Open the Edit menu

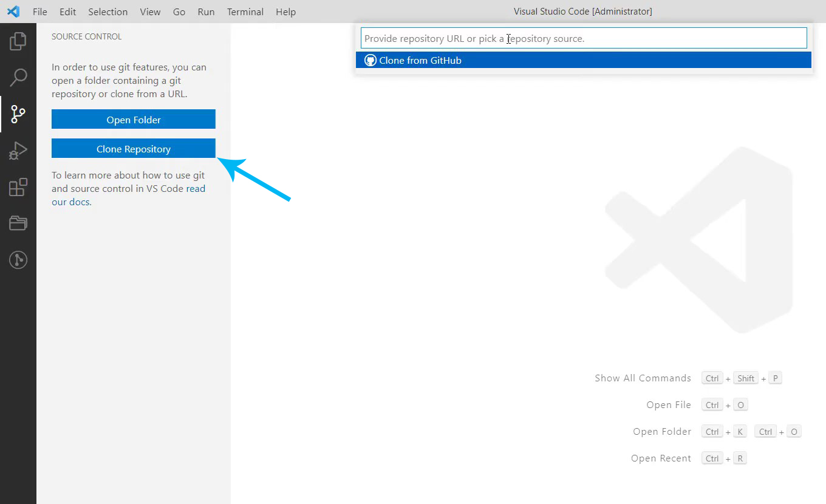67,12
